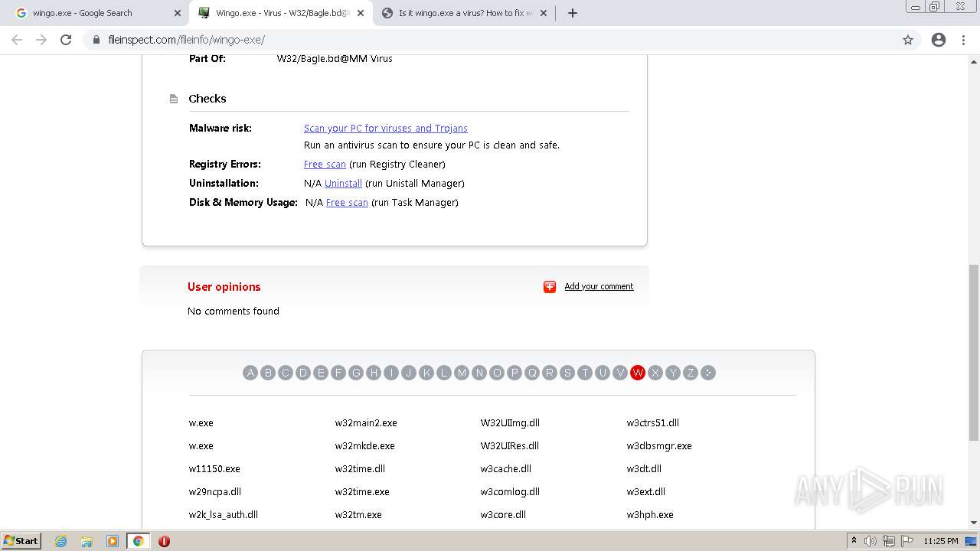Select letter K in the alphabet index

[426, 373]
